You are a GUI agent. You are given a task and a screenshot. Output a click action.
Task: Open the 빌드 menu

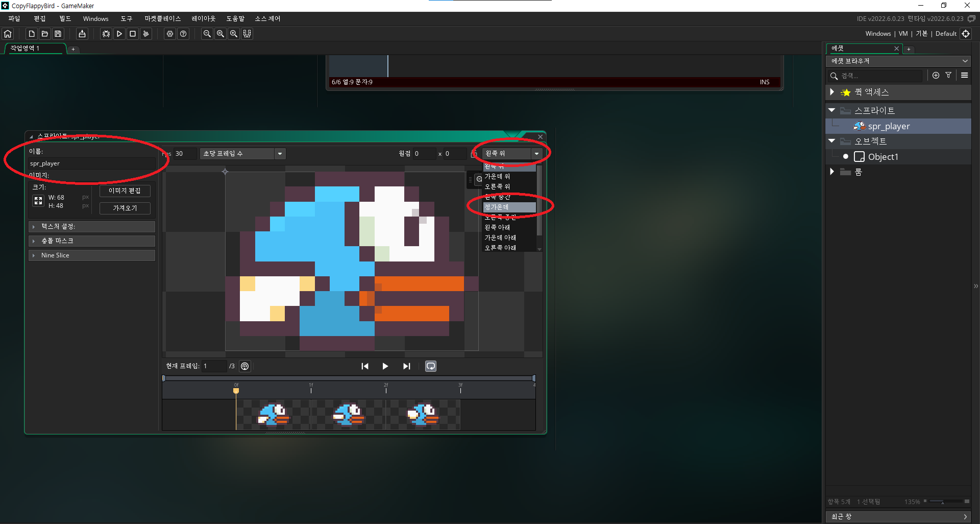pyautogui.click(x=65, y=19)
